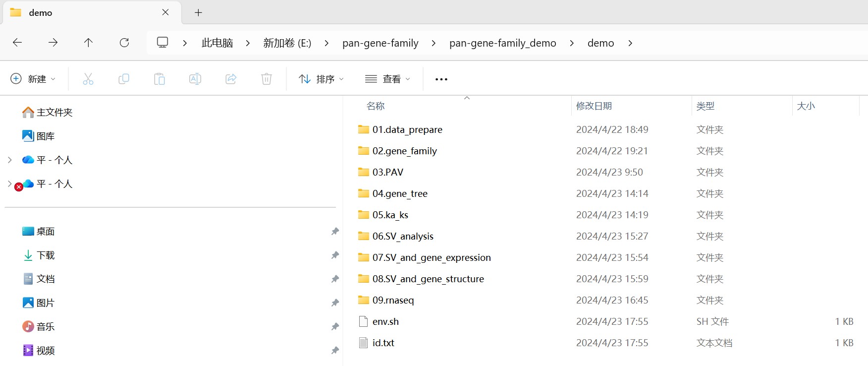This screenshot has height=366, width=868.
Task: Click the Cut scissors icon
Action: pos(88,79)
